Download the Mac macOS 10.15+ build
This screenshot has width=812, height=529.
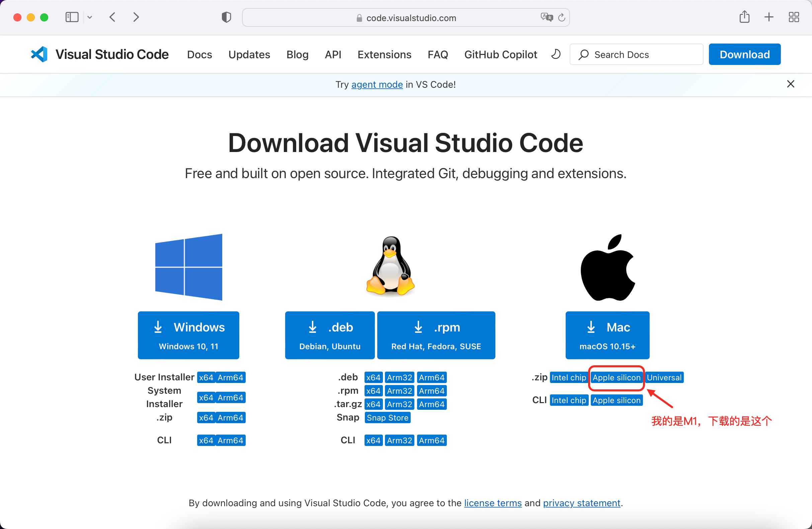click(607, 335)
